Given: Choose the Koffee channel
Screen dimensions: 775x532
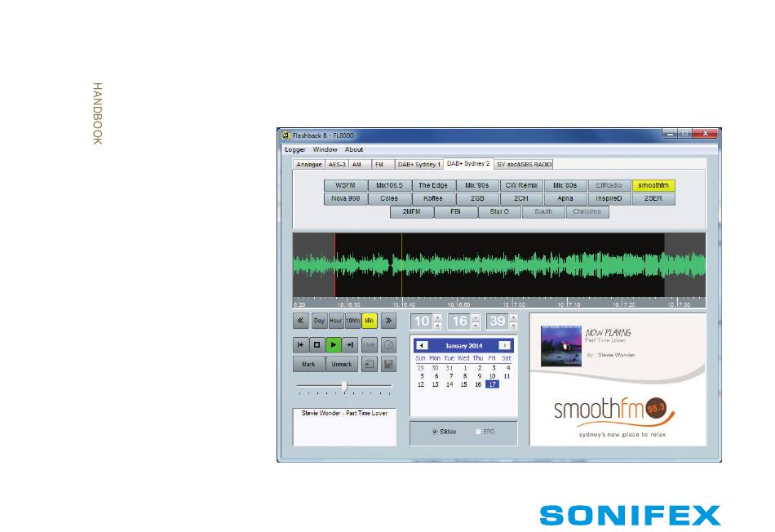Looking at the screenshot, I should tap(433, 198).
